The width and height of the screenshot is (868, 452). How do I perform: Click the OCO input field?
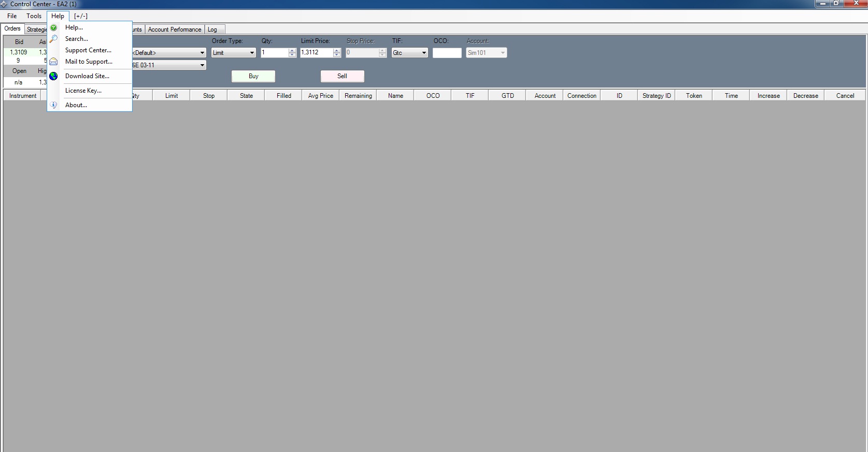[x=447, y=53]
